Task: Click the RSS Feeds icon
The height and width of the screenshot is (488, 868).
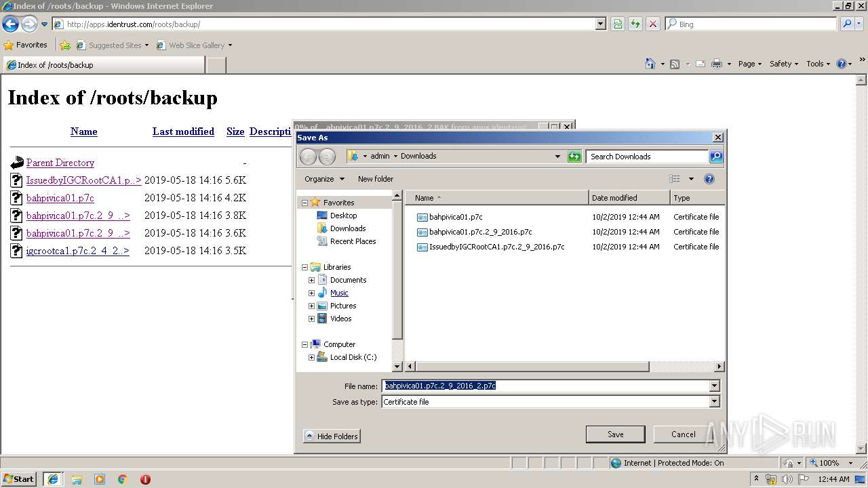Action: [675, 64]
